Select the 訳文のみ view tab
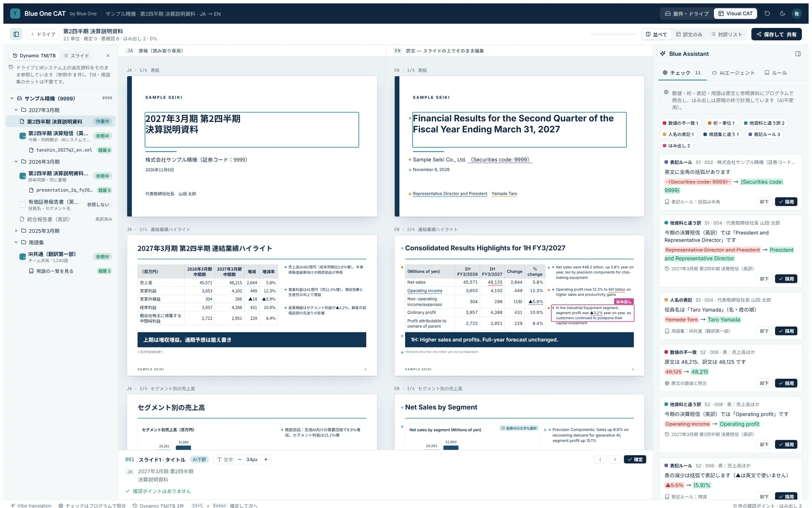Viewport: 812px width, 508px height. [689, 34]
